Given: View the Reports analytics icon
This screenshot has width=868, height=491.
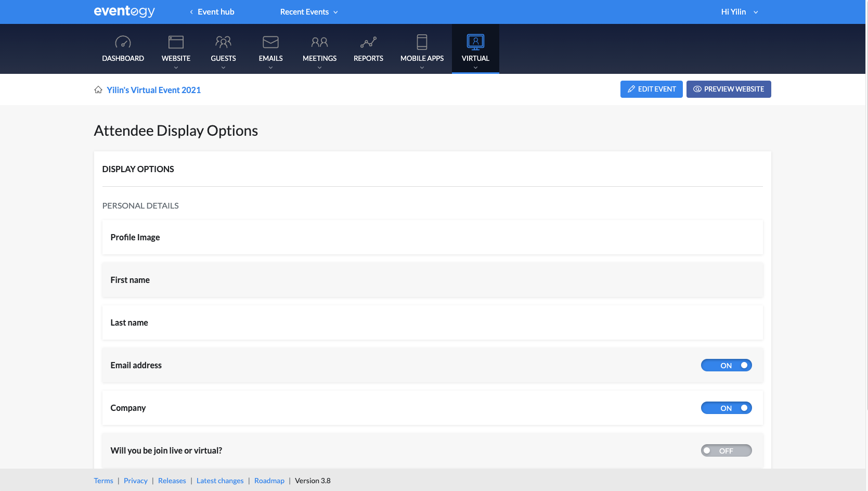Looking at the screenshot, I should (x=368, y=43).
